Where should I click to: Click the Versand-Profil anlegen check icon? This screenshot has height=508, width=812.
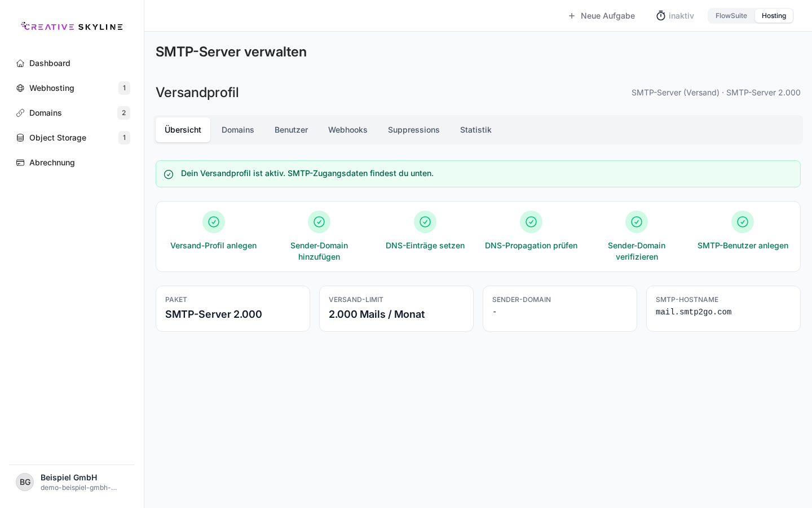click(214, 222)
